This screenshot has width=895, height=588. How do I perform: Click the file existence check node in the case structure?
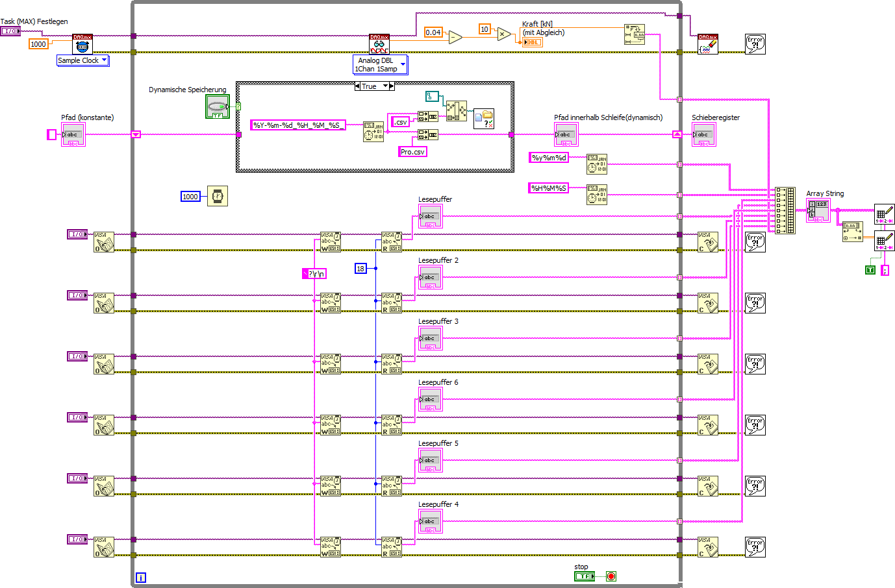point(484,118)
